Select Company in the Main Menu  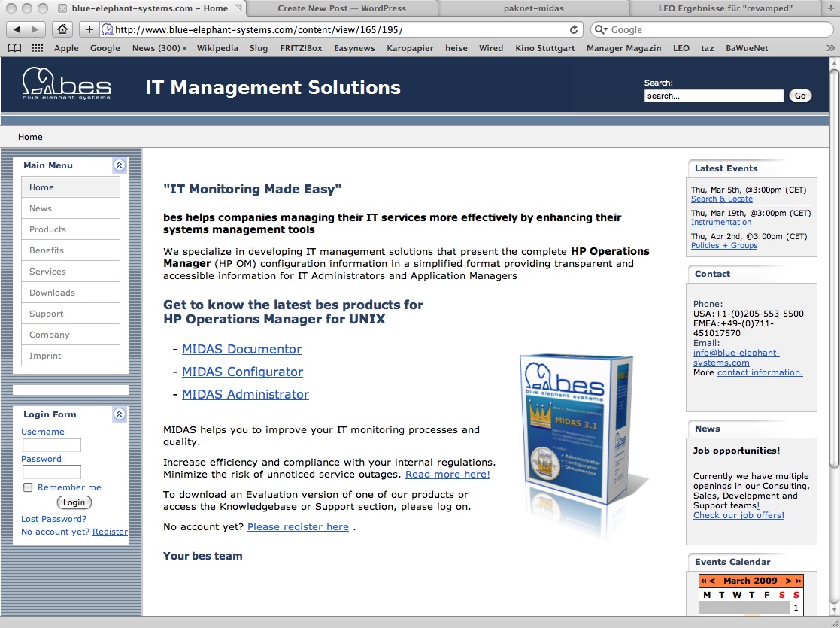[x=70, y=335]
